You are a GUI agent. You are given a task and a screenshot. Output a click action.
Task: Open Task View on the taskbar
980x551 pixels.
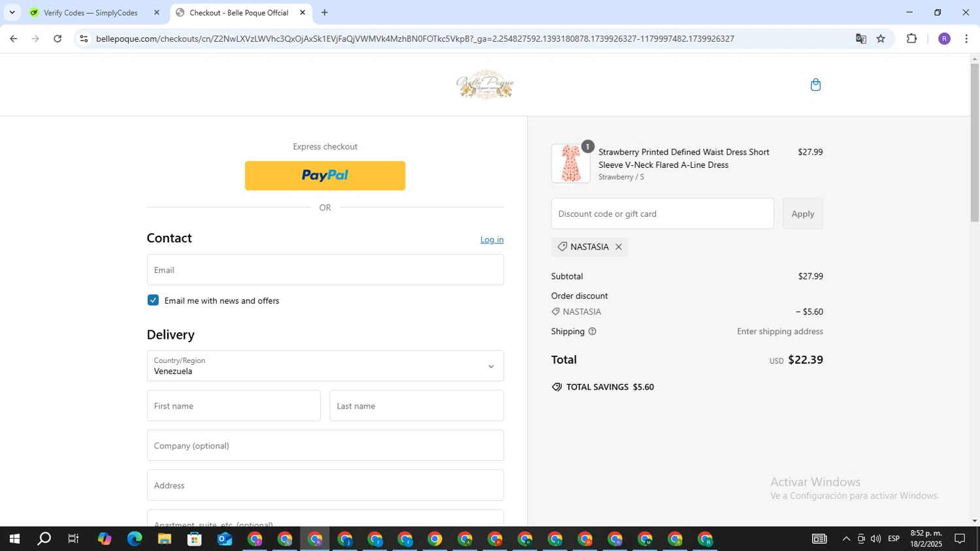(74, 539)
